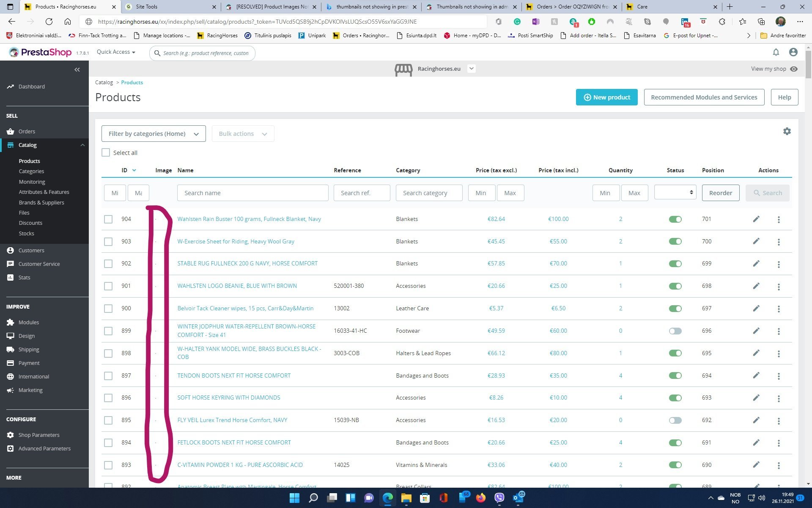Image resolution: width=812 pixels, height=508 pixels.
Task: Toggle status switch for product 902 STABLE RUG
Action: 675,263
